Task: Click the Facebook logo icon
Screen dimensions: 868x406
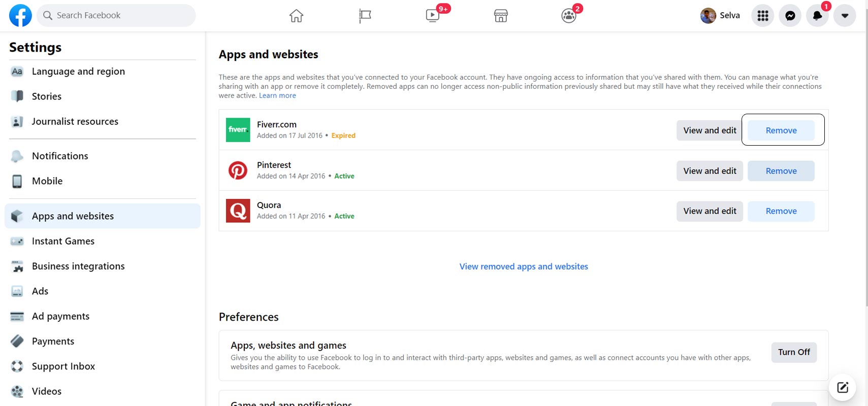Action: (20, 15)
